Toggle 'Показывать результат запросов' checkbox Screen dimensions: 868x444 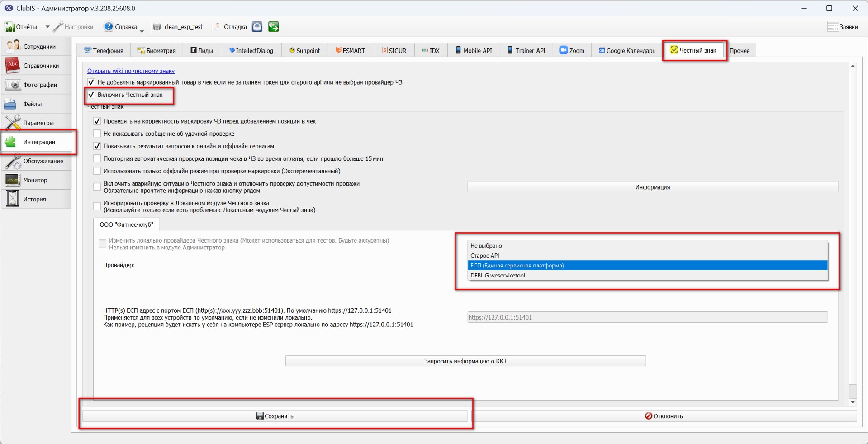(97, 146)
